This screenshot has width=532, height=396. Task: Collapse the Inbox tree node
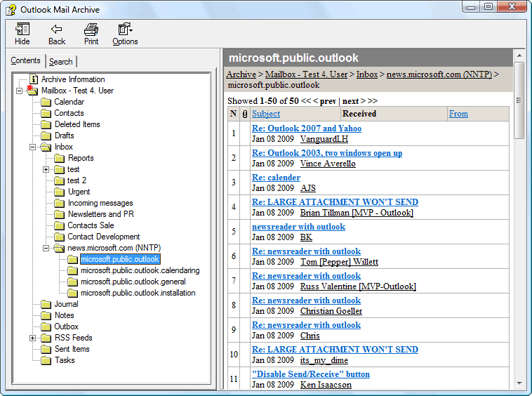[x=32, y=147]
